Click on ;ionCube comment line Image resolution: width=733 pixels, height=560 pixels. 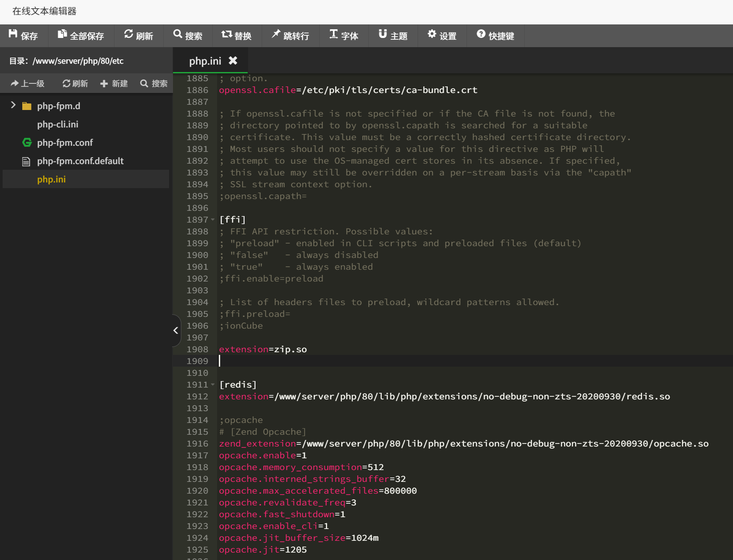pos(241,326)
